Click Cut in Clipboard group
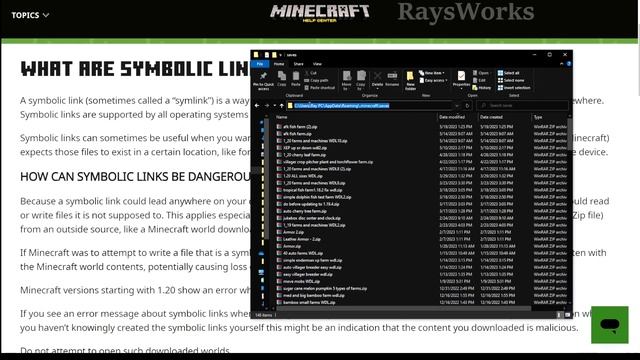640x360 pixels. coord(310,73)
